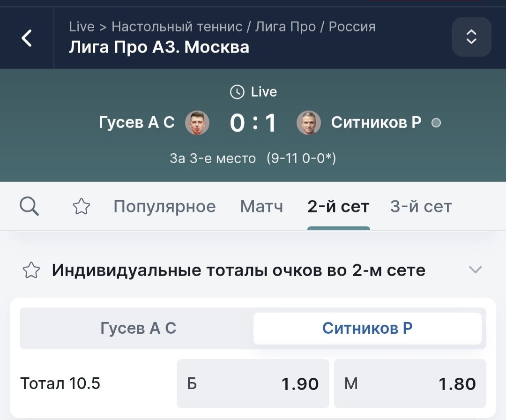Collapse the individual totals section chevron
This screenshot has width=506, height=420.
pyautogui.click(x=475, y=270)
